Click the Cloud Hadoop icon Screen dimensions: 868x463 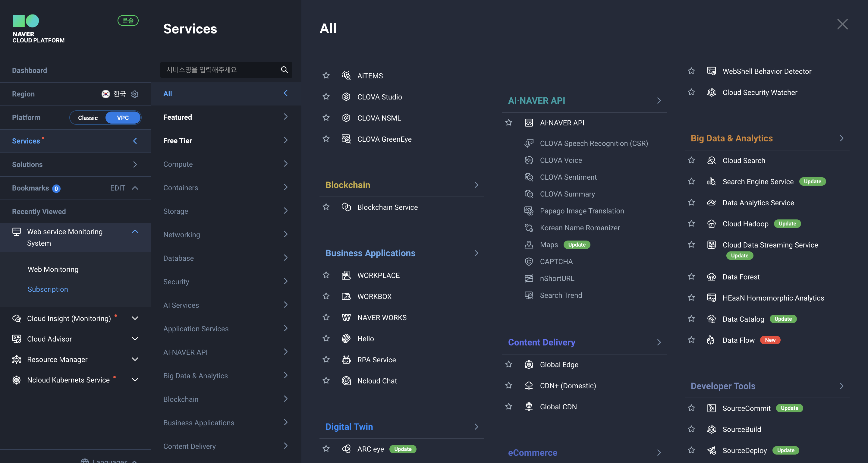pos(711,224)
